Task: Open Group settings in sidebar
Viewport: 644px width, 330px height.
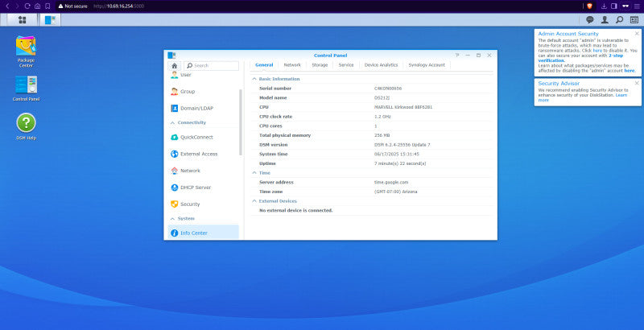Action: 203,92
